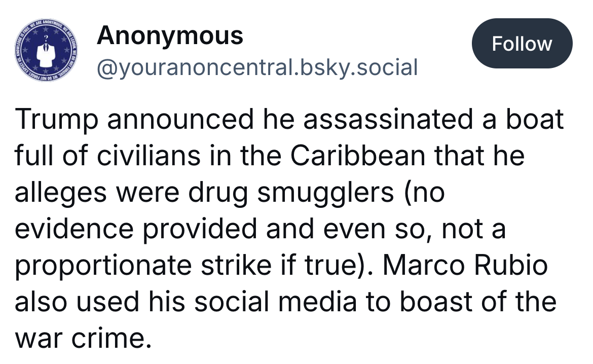Click the word "alleges" in the post
Screen dimensions: 593x364
[x=61, y=193]
